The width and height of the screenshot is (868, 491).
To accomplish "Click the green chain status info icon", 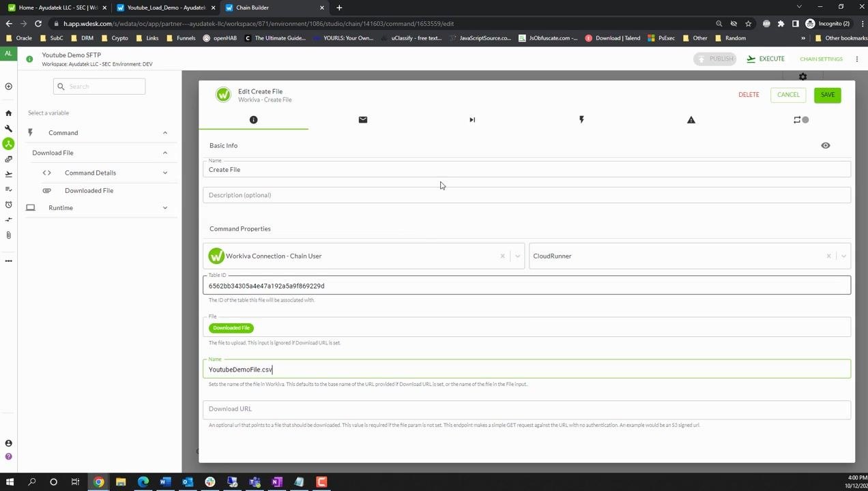I will point(29,59).
